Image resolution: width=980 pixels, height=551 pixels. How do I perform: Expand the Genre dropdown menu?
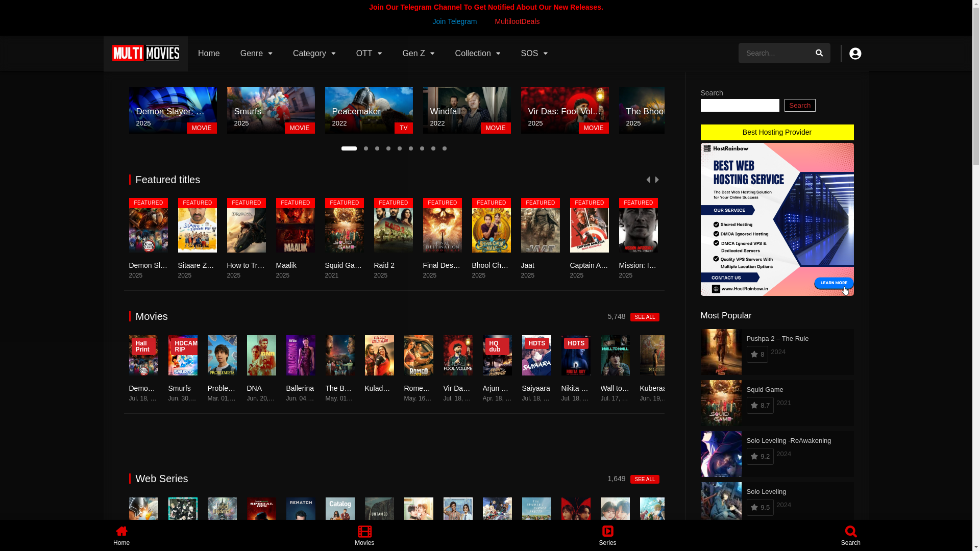[256, 54]
